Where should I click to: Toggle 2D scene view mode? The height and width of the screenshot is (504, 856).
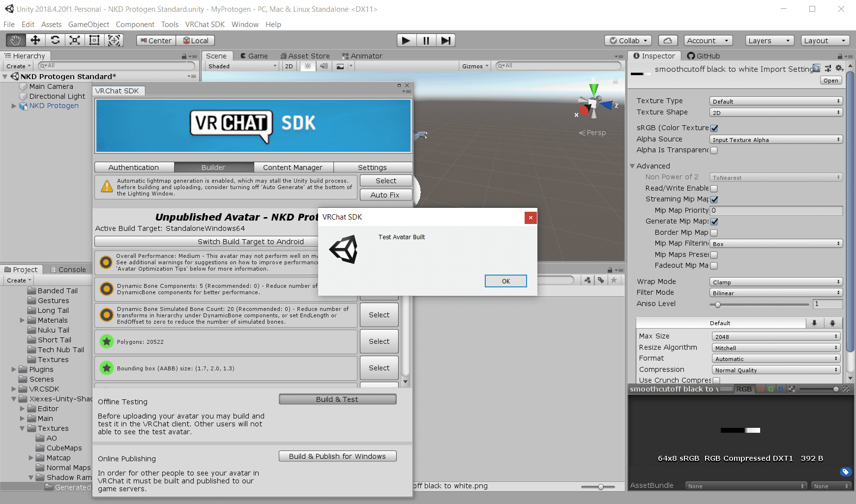coord(289,66)
